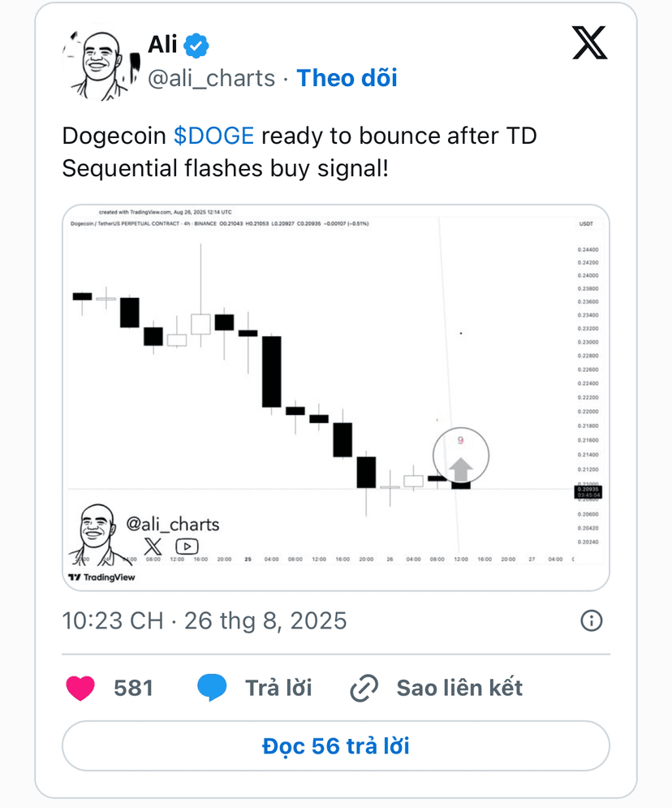Open the @ali_charts handle

(211, 78)
